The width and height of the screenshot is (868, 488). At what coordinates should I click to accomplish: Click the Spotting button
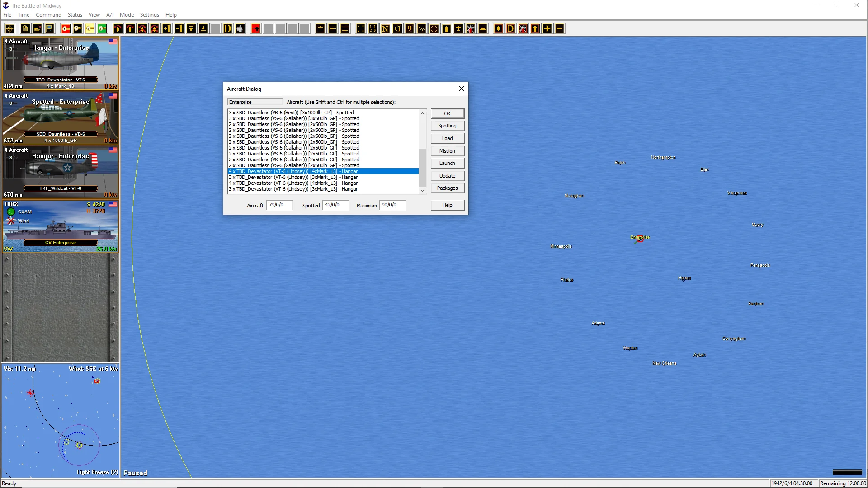click(x=447, y=126)
